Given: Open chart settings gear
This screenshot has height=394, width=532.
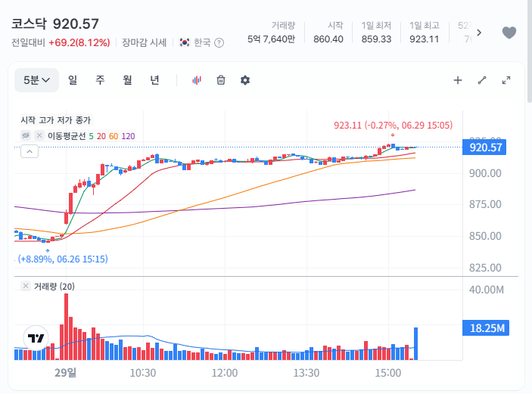Looking at the screenshot, I should [245, 80].
